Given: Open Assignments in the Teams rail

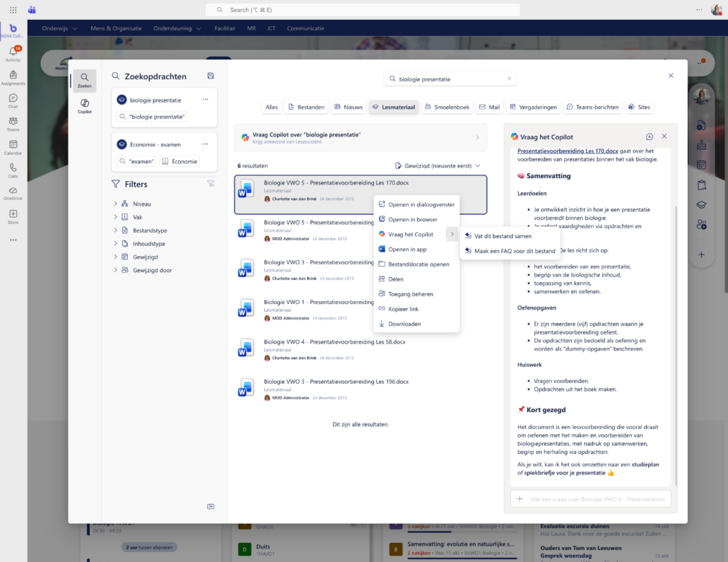Looking at the screenshot, I should [x=13, y=78].
